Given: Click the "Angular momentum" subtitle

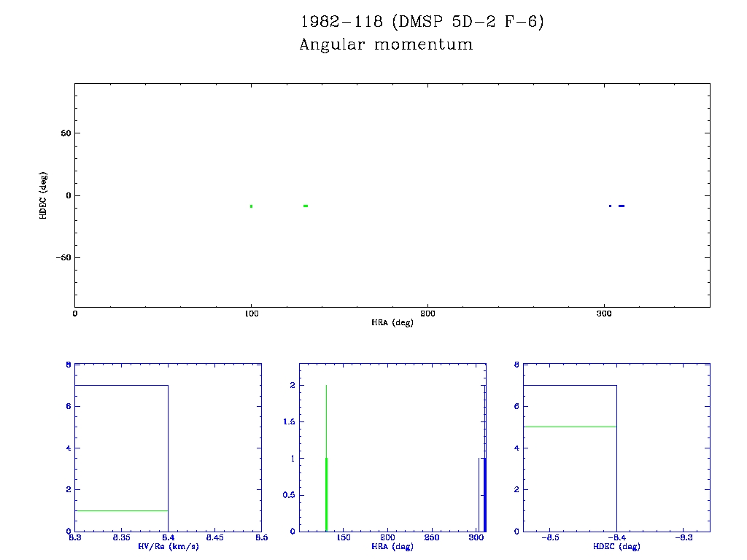Looking at the screenshot, I should point(387,44).
